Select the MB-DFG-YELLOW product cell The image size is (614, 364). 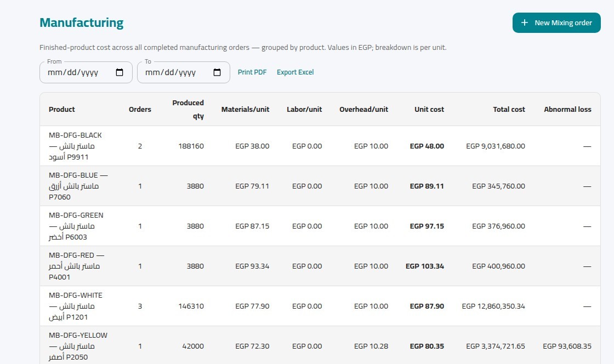[79, 346]
